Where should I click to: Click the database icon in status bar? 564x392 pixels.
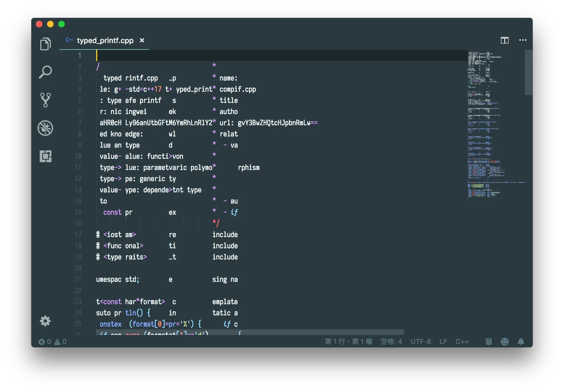point(489,342)
